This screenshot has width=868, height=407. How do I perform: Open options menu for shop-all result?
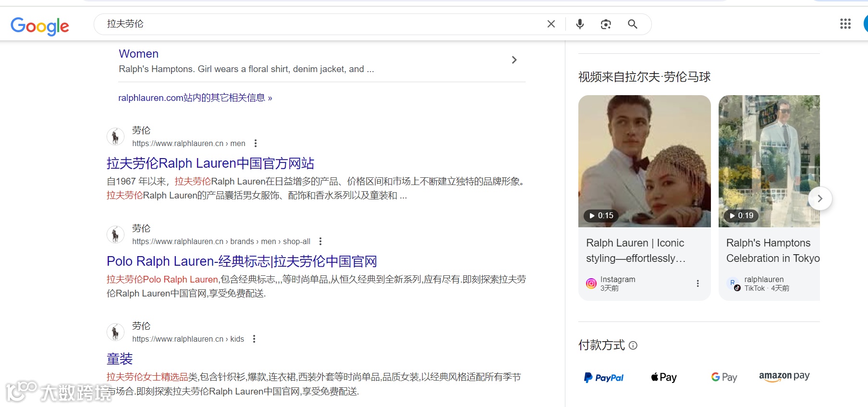[x=320, y=241]
